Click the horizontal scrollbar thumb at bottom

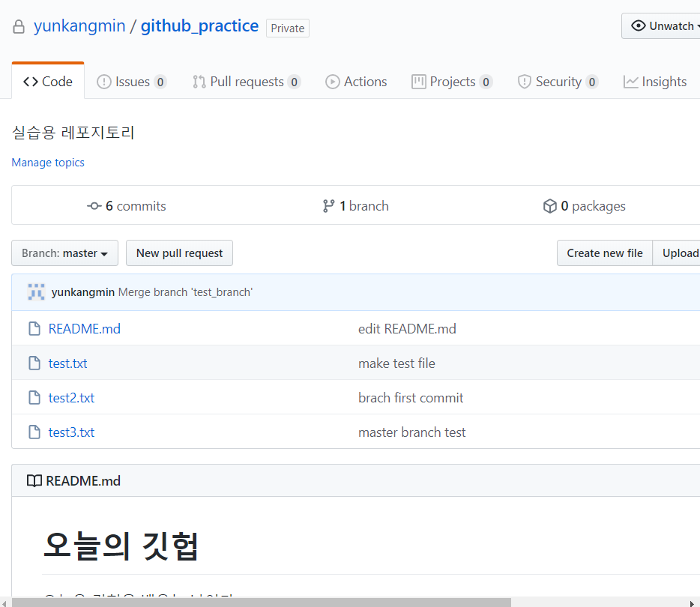coord(261,603)
